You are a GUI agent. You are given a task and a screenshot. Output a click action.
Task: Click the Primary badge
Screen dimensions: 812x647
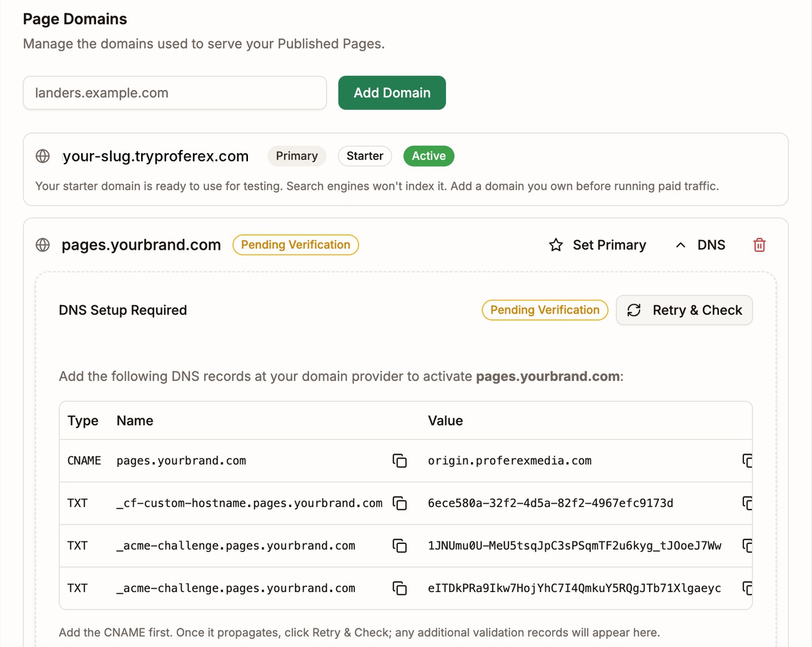click(297, 156)
